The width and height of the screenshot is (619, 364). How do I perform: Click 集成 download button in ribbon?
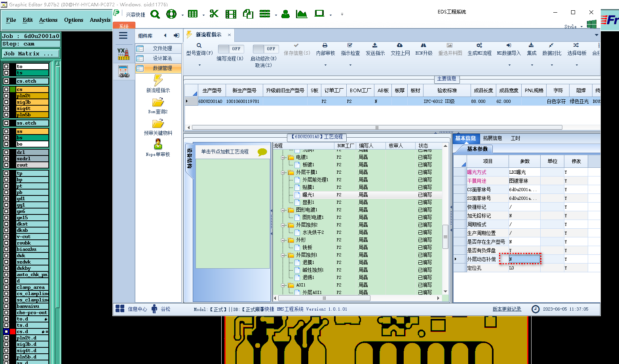pyautogui.click(x=532, y=49)
